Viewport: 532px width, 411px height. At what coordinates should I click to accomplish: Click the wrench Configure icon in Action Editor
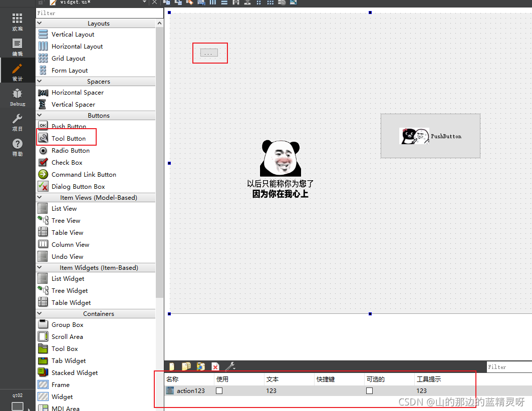229,366
